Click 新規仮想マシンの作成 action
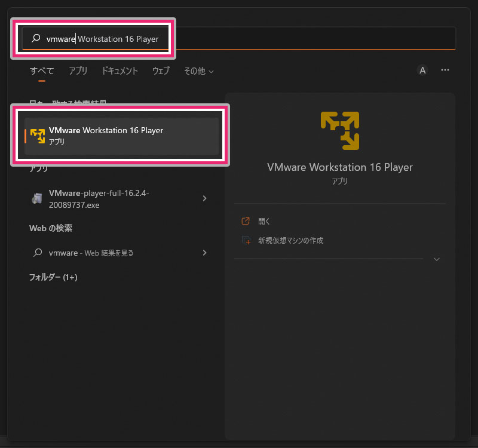Screen dimensions: 478x448 pyautogui.click(x=290, y=241)
